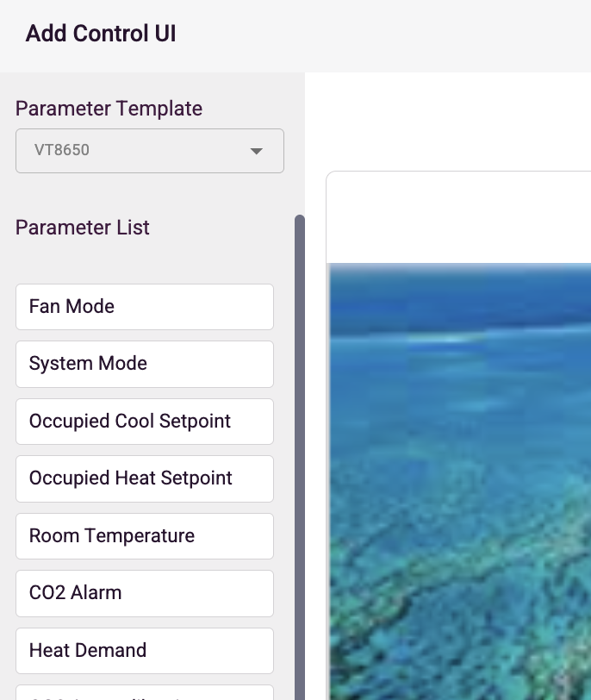Screen dimensions: 591x700
Task: Click the parameter list vertical scrollbar
Action: coord(300,458)
